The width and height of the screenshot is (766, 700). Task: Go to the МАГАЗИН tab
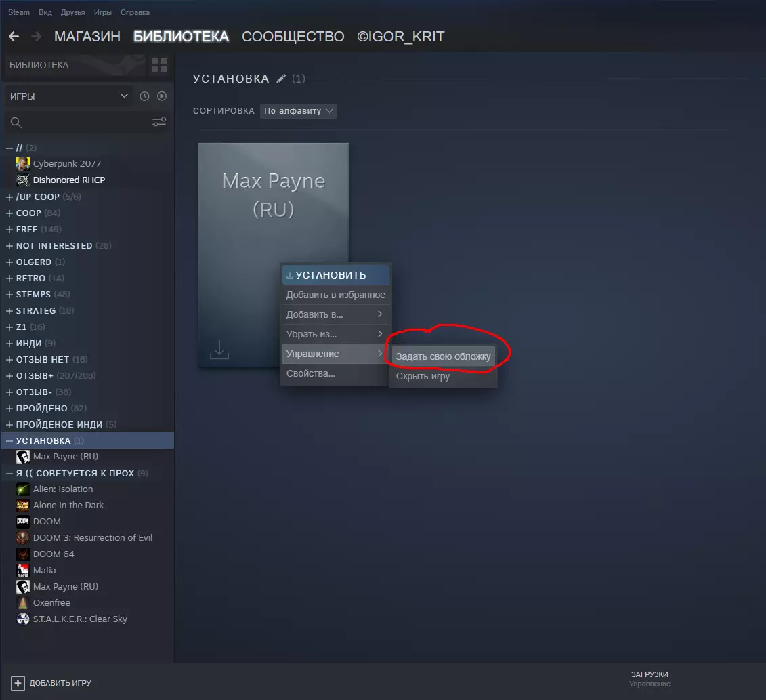pyautogui.click(x=87, y=37)
